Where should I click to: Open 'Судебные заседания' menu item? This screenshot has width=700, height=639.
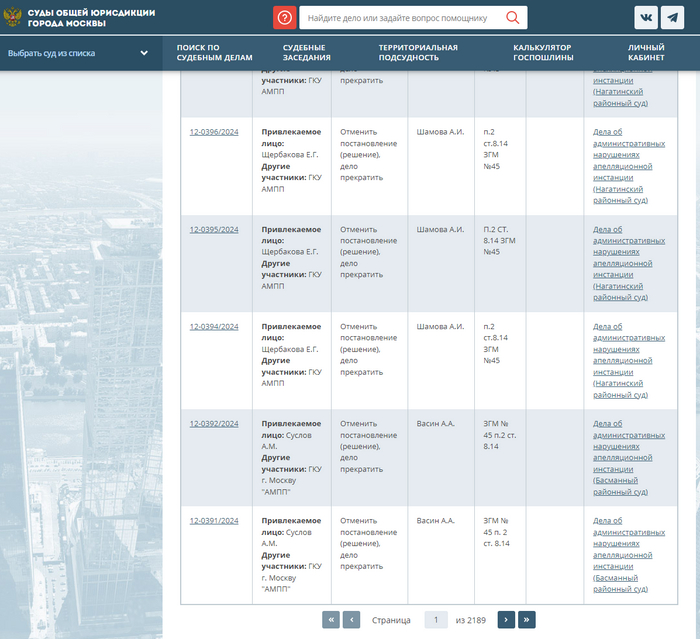(305, 53)
